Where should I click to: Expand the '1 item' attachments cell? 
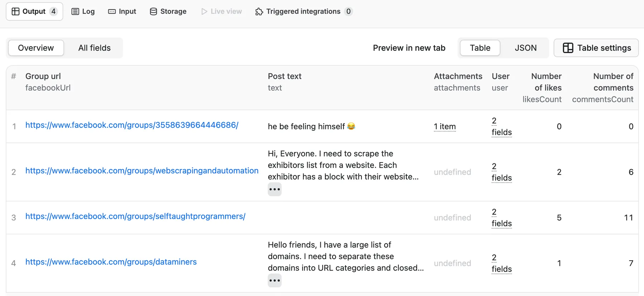click(x=445, y=126)
